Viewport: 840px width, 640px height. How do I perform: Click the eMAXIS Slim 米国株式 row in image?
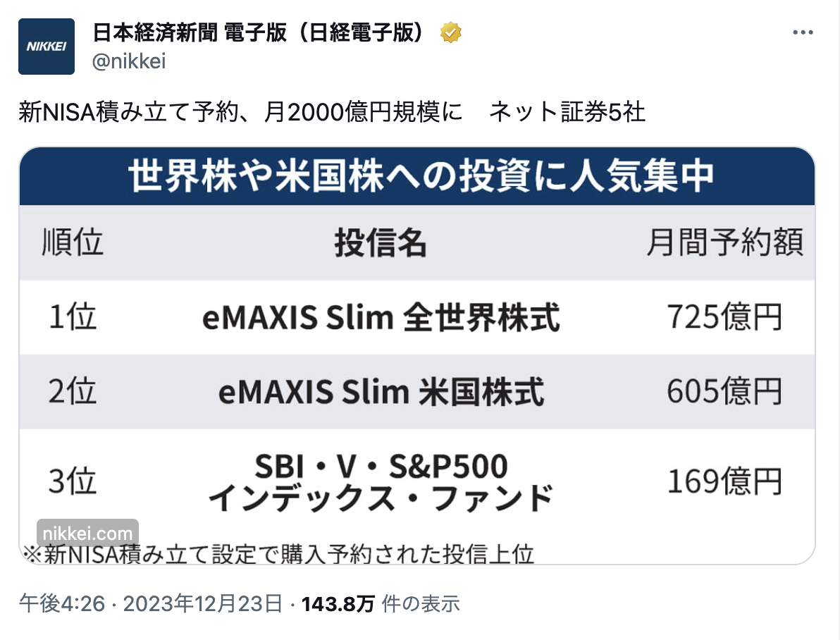(417, 391)
